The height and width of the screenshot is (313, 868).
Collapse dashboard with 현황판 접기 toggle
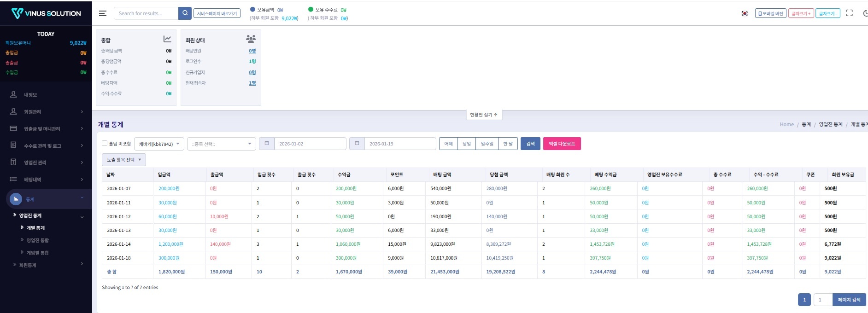pos(483,115)
